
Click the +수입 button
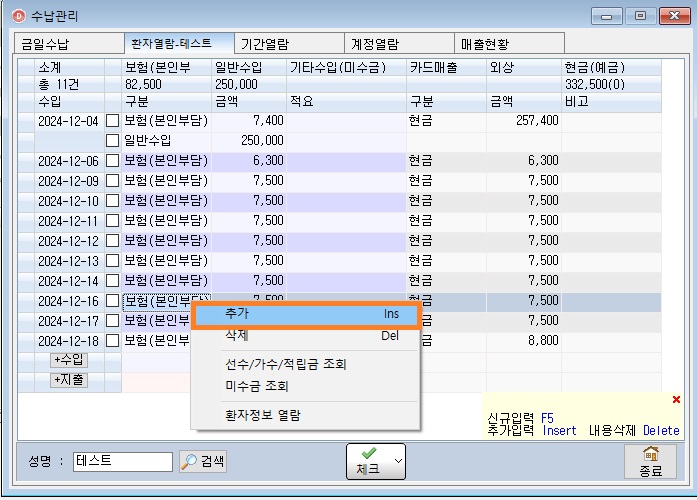point(69,360)
